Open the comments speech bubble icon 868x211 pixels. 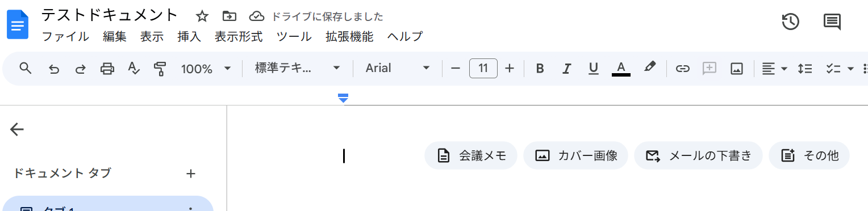[832, 22]
